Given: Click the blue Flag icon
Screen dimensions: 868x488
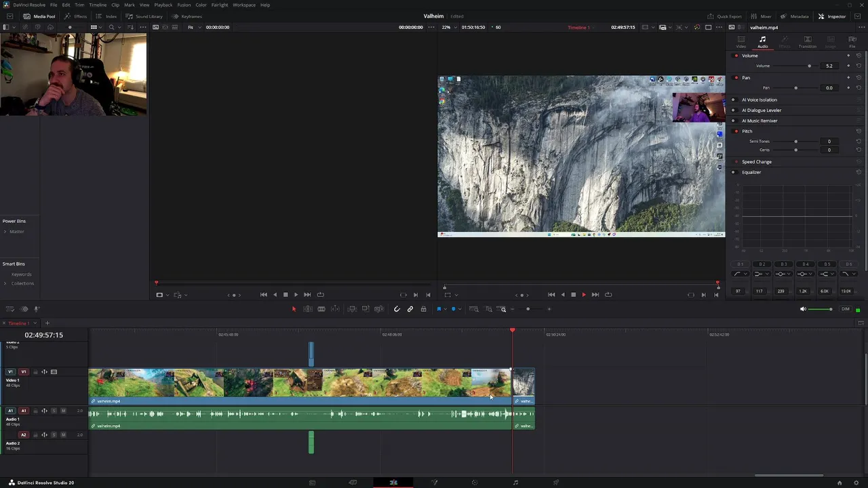Looking at the screenshot, I should tap(439, 309).
